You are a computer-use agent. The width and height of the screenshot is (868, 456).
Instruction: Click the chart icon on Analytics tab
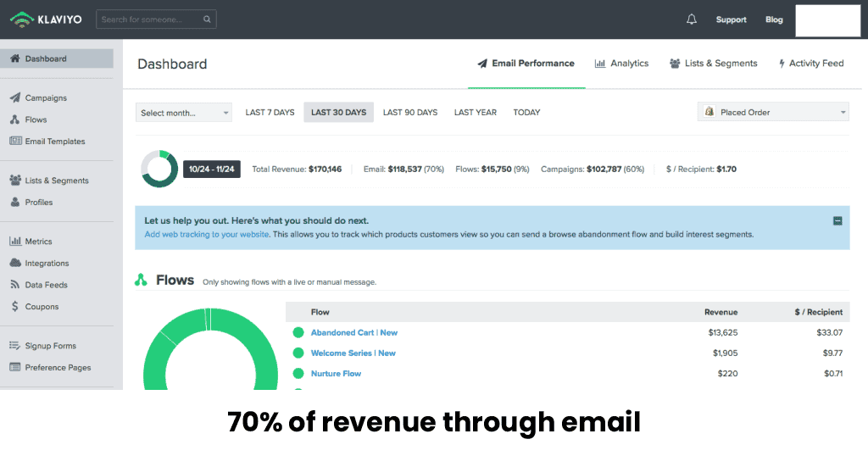coord(599,63)
